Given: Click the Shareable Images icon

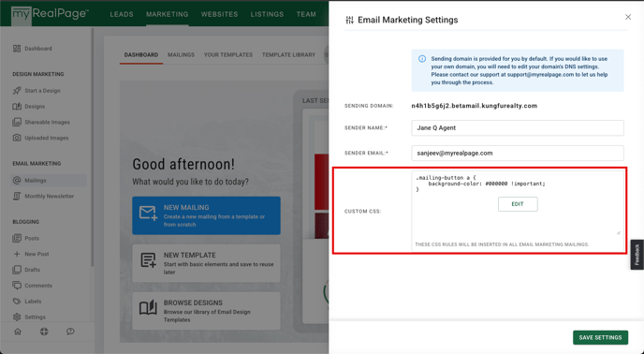Looking at the screenshot, I should (x=17, y=122).
